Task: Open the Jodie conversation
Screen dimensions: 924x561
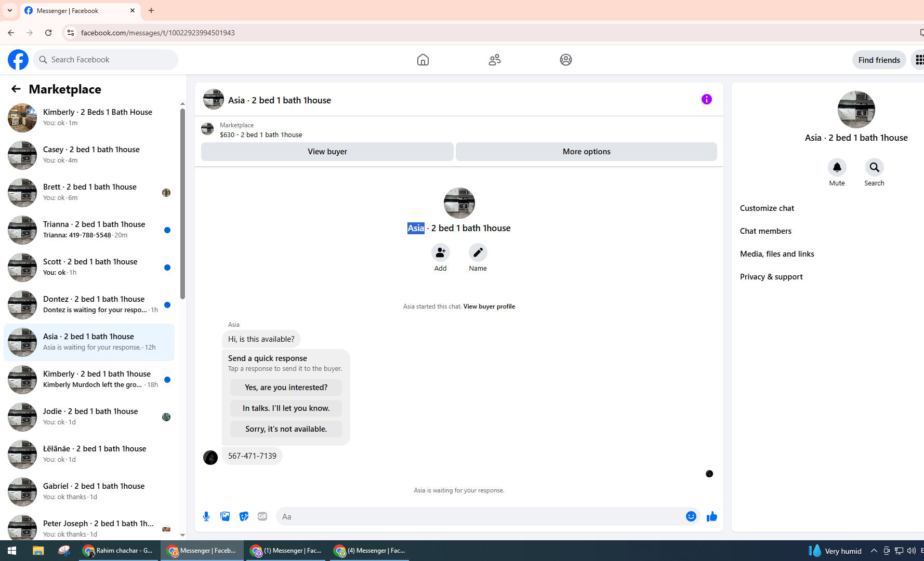Action: pyautogui.click(x=89, y=417)
